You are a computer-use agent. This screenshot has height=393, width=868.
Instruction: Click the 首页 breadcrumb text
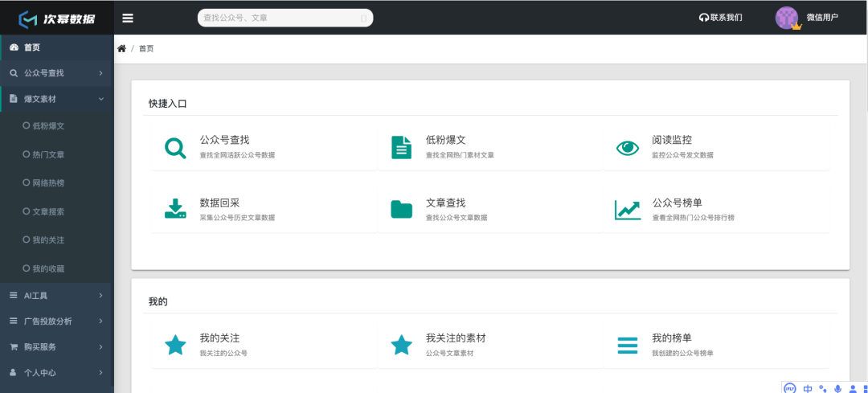pyautogui.click(x=146, y=49)
